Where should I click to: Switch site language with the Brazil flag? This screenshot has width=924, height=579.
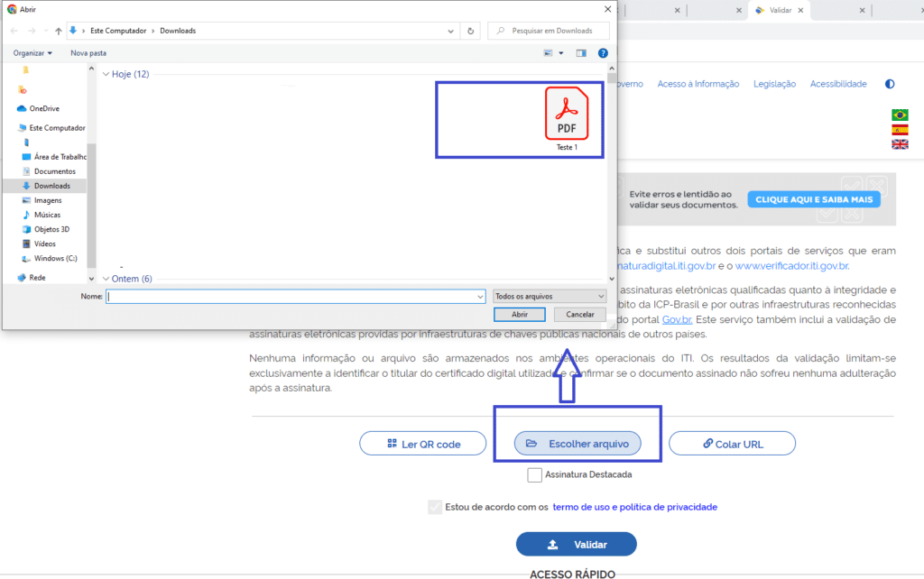(x=900, y=115)
